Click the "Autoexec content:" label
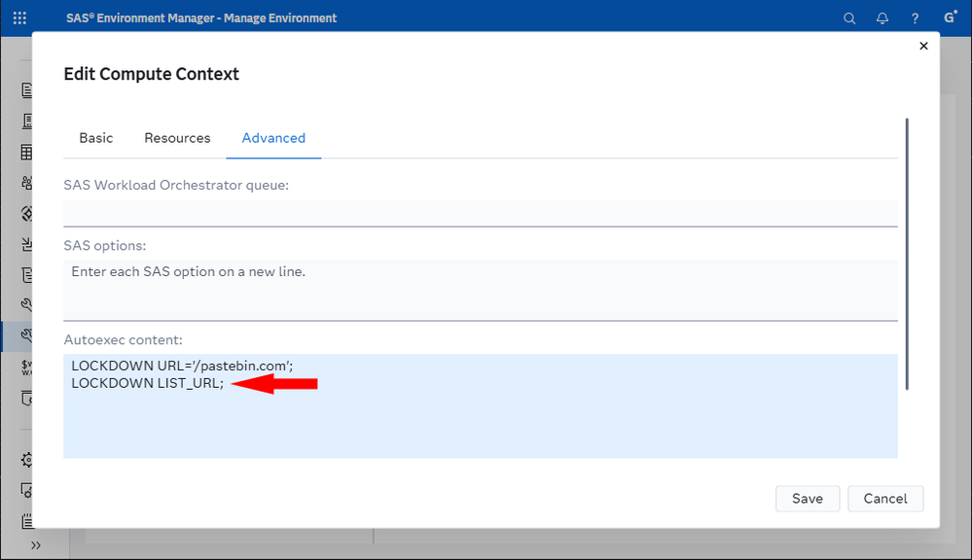The height and width of the screenshot is (560, 972). coord(123,339)
